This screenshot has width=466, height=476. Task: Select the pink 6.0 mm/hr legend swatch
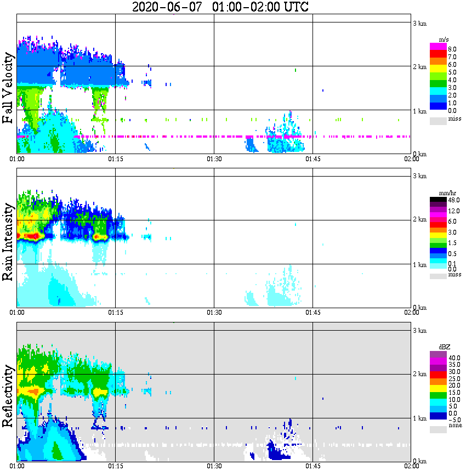click(438, 220)
